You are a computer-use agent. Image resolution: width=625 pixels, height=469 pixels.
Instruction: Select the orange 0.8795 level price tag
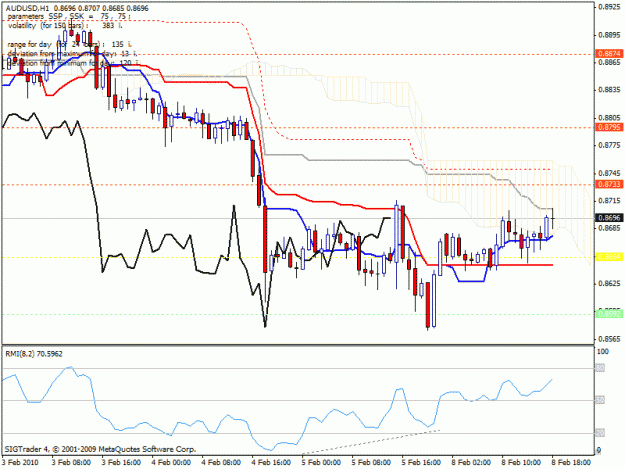coord(609,127)
